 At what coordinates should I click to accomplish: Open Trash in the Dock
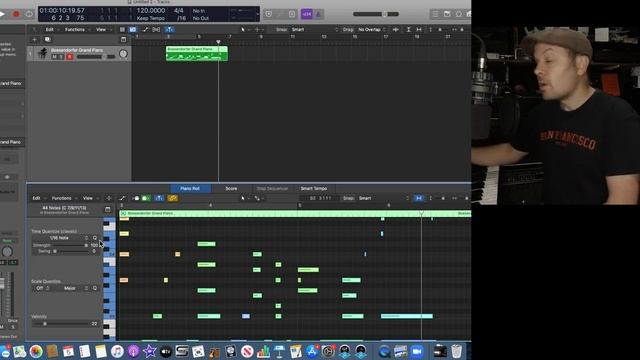point(456,351)
